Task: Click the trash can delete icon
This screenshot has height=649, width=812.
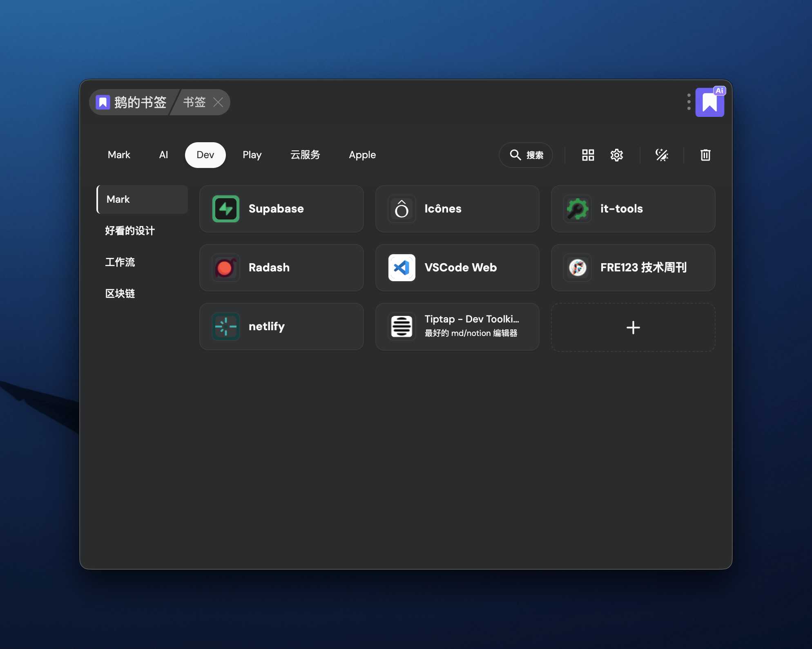Action: pos(705,155)
